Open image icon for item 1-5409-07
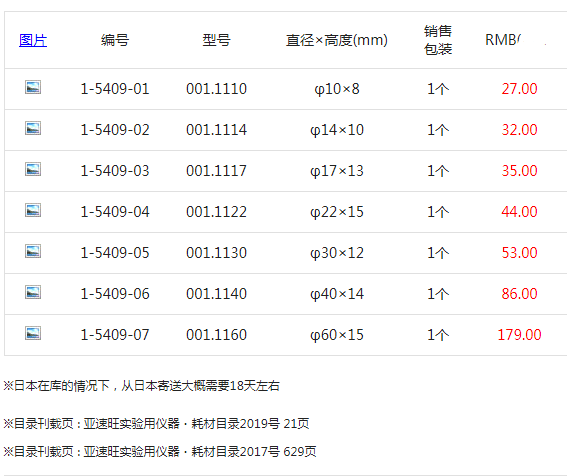 click(33, 333)
